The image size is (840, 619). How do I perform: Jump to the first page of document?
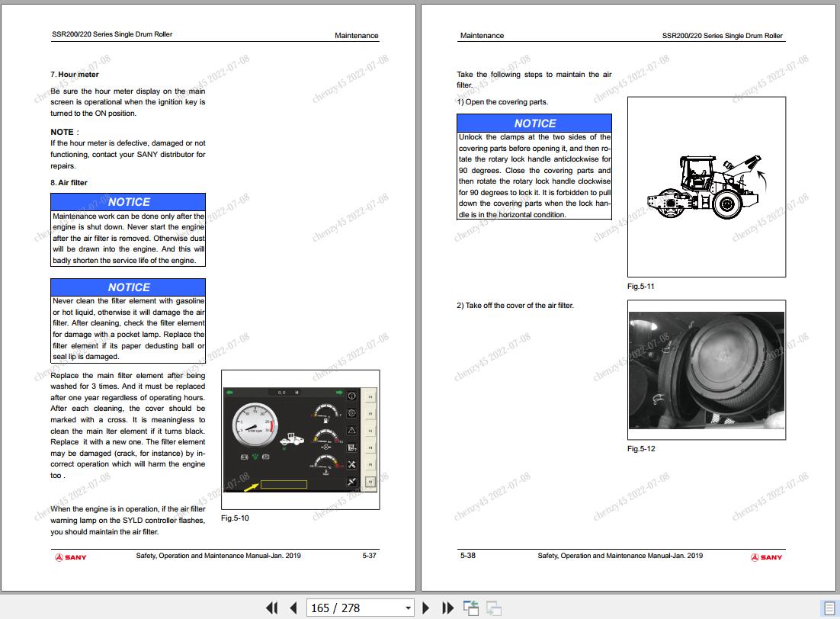click(x=271, y=608)
